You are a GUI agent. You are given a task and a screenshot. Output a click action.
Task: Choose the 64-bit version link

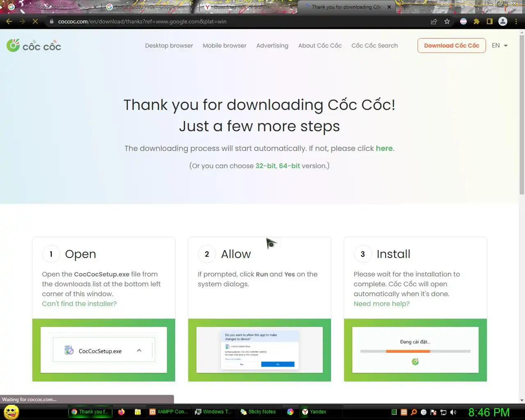point(290,166)
